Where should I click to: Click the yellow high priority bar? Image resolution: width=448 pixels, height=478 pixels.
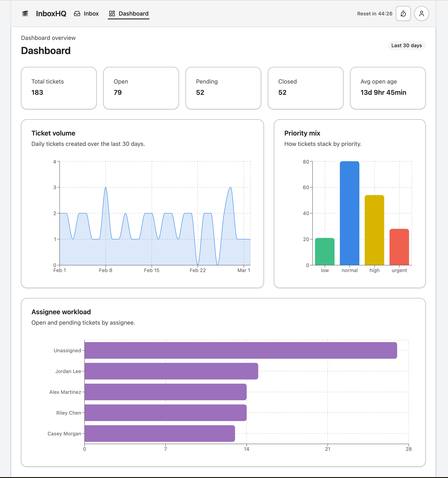coord(374,230)
